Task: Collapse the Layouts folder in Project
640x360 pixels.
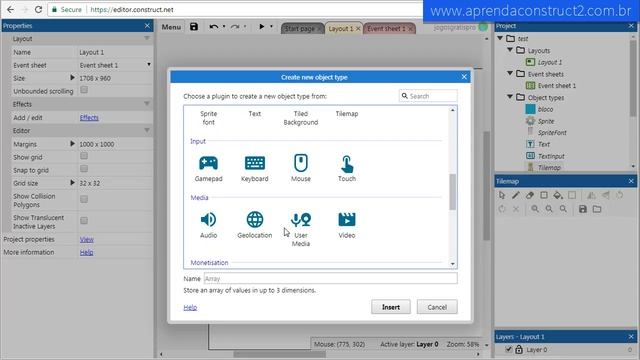Action: pos(510,50)
